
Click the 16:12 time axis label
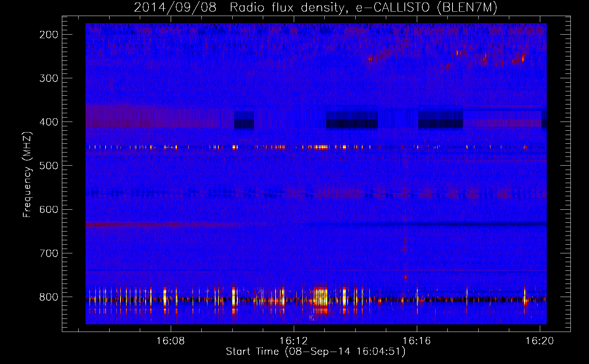tap(294, 341)
